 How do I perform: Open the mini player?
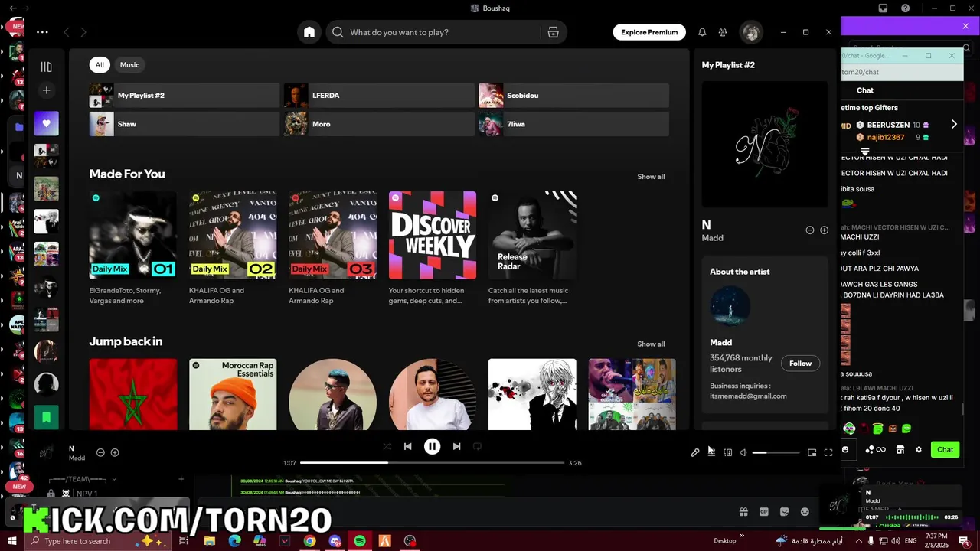pyautogui.click(x=812, y=453)
